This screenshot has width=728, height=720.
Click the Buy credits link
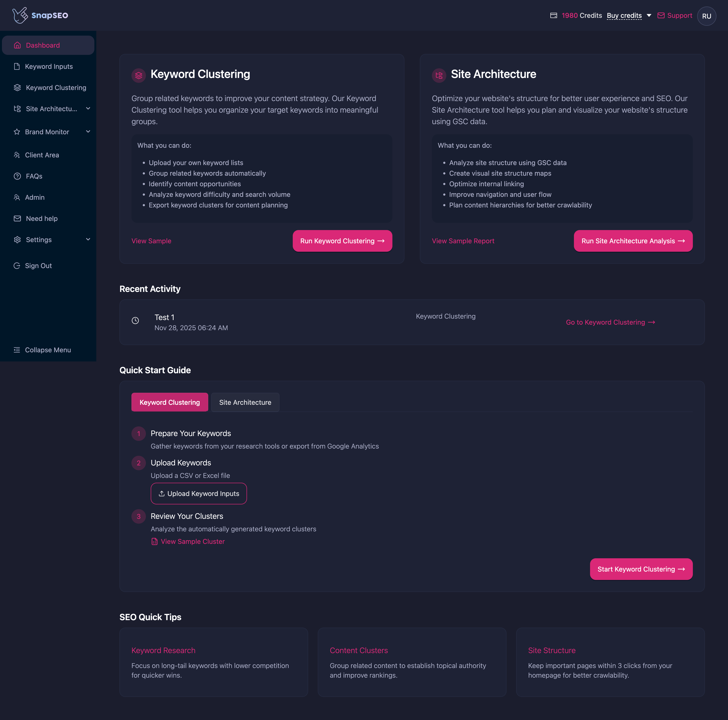coord(624,15)
